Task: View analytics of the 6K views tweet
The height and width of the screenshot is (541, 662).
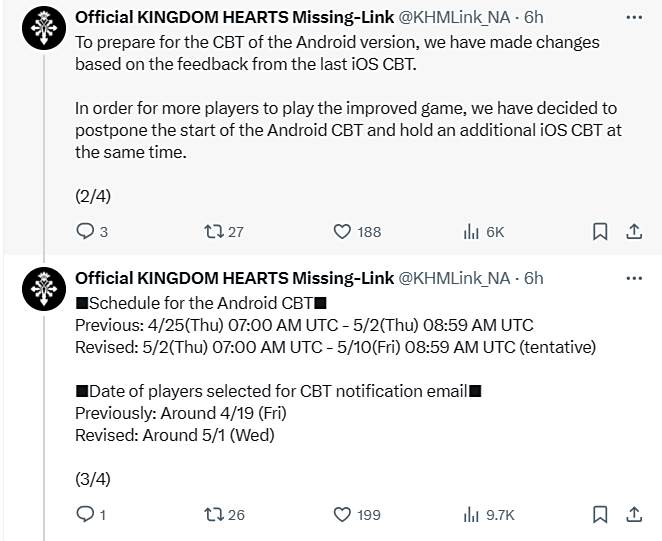Action: point(483,231)
